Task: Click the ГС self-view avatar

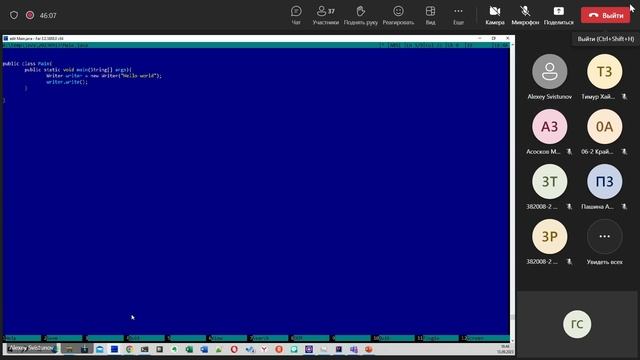Action: [577, 324]
